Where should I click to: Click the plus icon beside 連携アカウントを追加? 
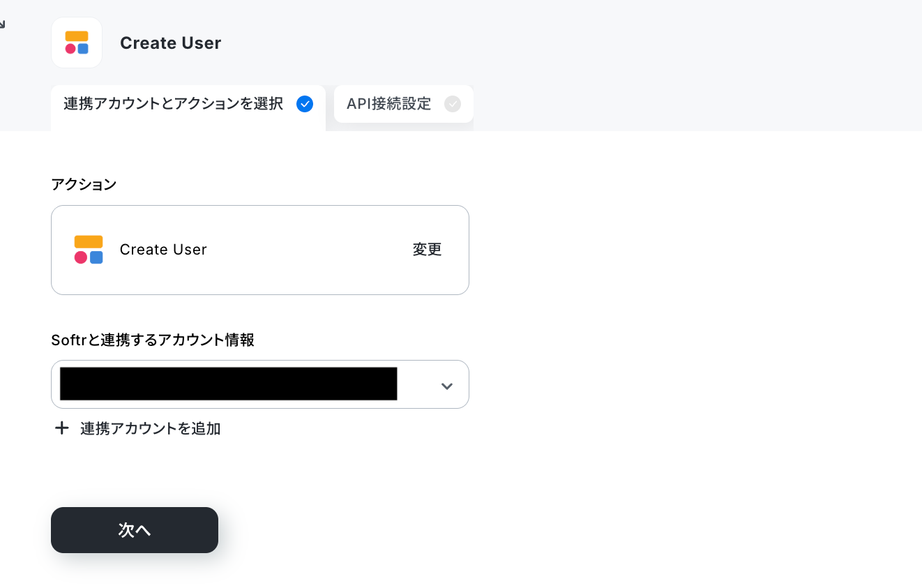coord(62,428)
